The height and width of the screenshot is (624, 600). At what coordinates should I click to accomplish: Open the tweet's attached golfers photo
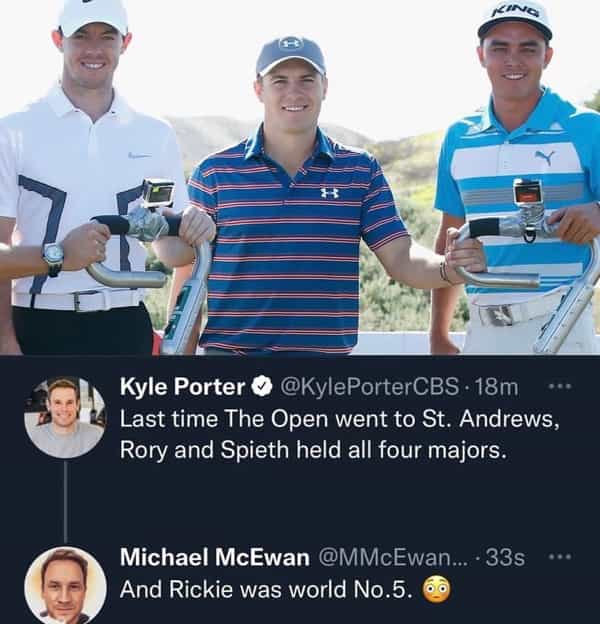pos(300,177)
